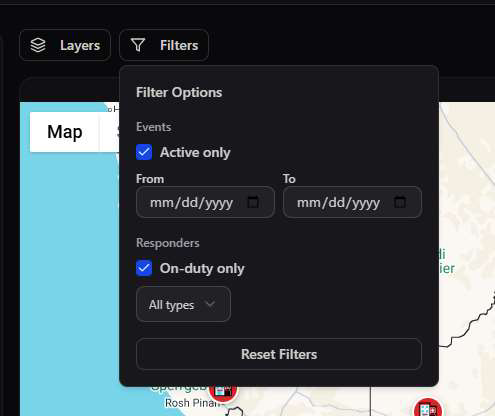Click the Responders section label

point(168,243)
